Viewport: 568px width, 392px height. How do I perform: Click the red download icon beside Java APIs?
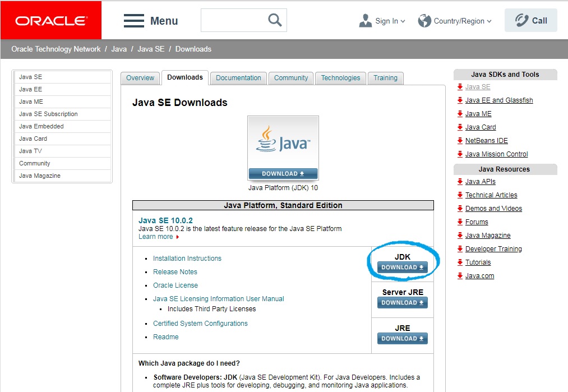(460, 182)
